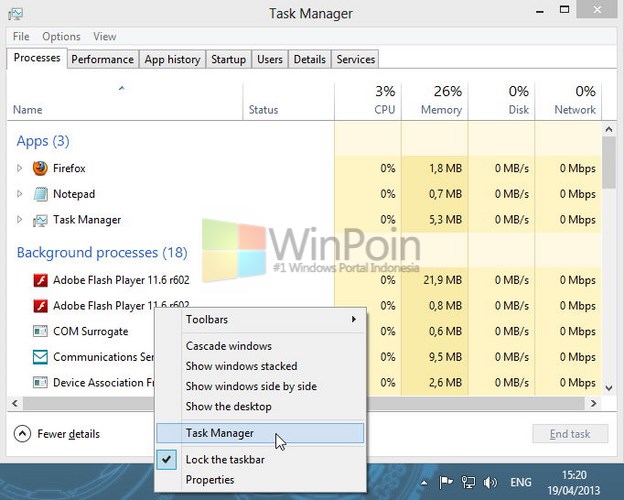Viewport: 624px width, 500px height.
Task: Click the Task Manager row icon
Action: (40, 220)
